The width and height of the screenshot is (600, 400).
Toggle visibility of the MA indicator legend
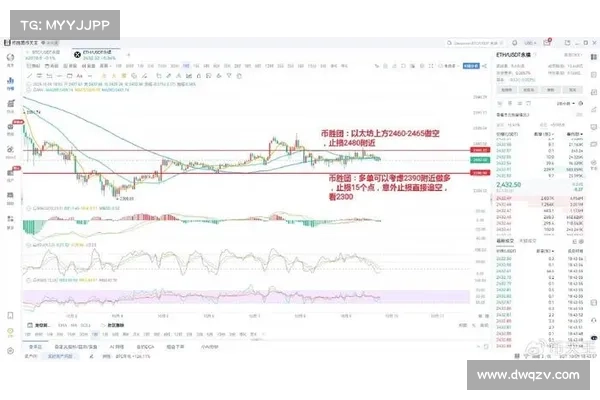click(29, 90)
